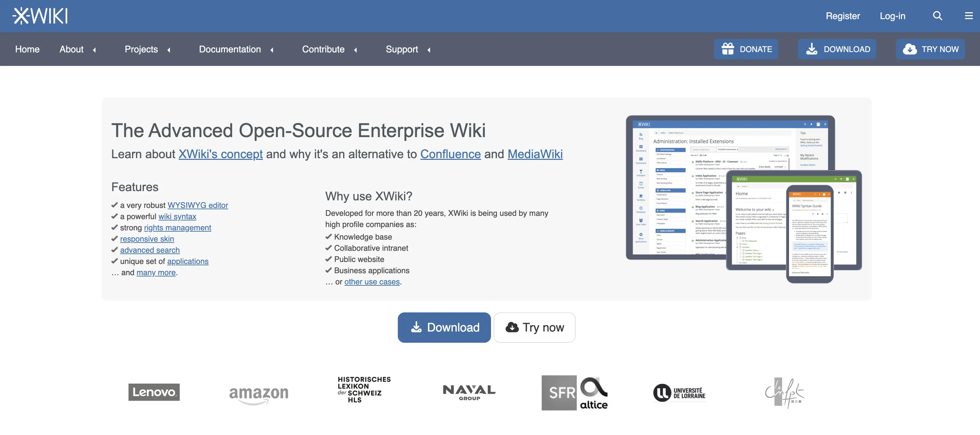Click the 'Business applications' list item

click(x=372, y=271)
